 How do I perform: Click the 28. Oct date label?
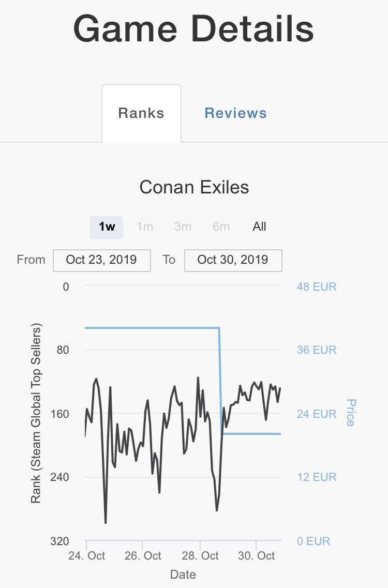pyautogui.click(x=201, y=556)
